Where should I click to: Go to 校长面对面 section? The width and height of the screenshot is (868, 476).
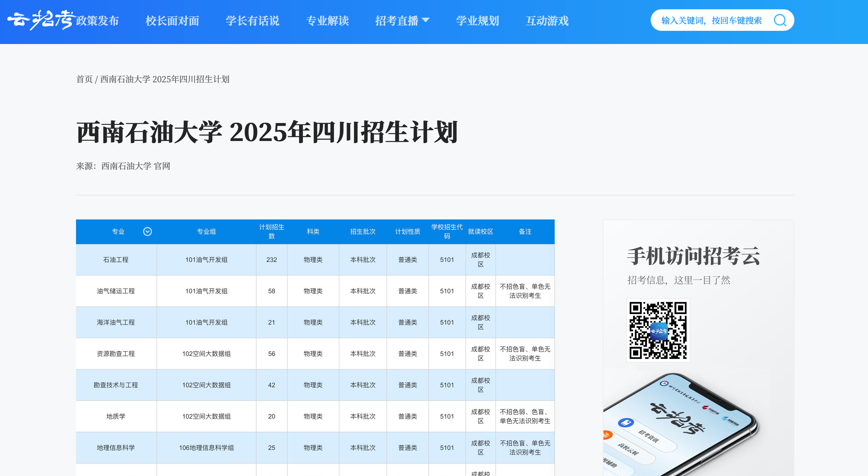[x=172, y=21]
